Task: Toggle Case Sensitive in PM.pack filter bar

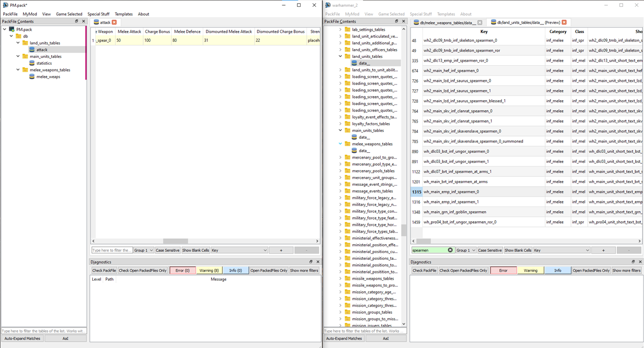Action: 168,250
